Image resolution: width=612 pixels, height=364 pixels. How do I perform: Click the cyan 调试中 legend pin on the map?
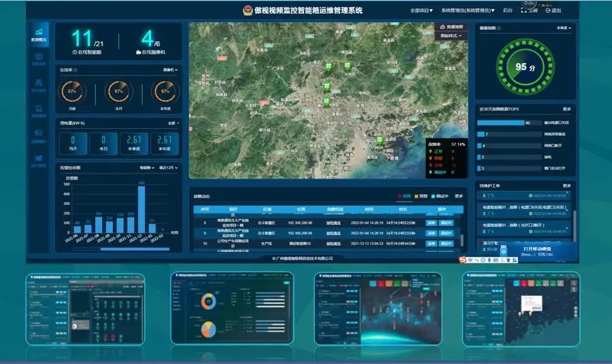coord(430,172)
